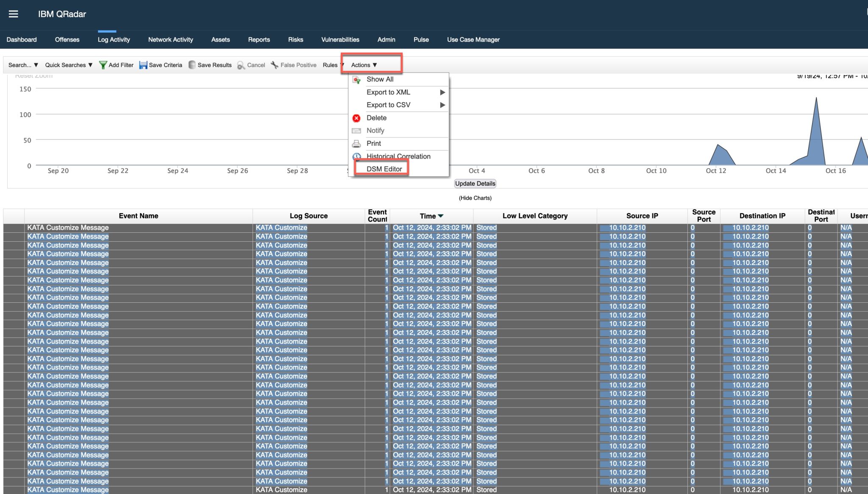
Task: Click the Save Criteria disk icon
Action: (x=144, y=65)
